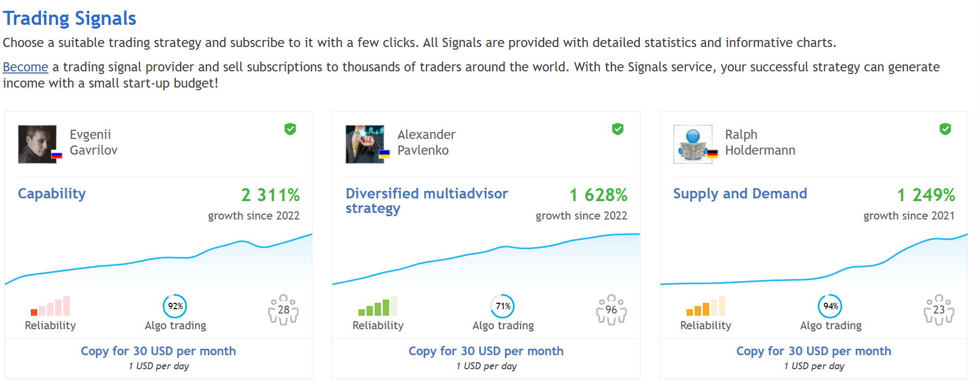Screen dimensions: 980x386
Task: Click Ralph Holdermann's avatar image
Action: 693,144
